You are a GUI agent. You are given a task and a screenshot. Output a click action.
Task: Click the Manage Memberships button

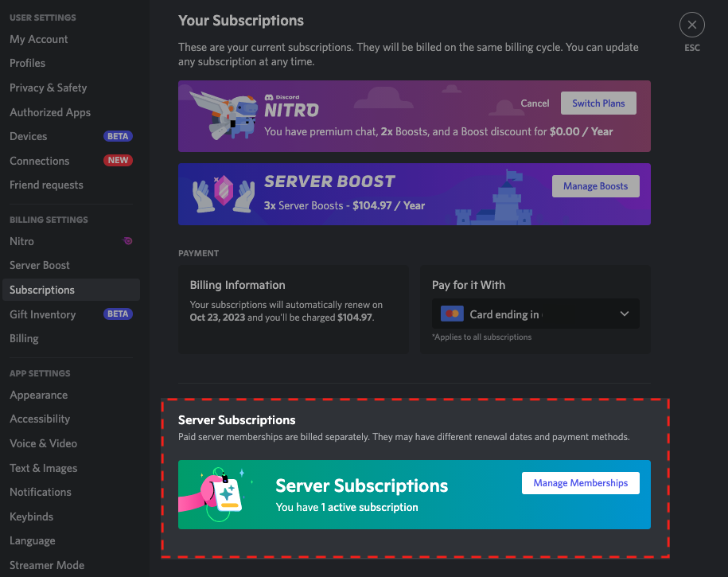[580, 483]
